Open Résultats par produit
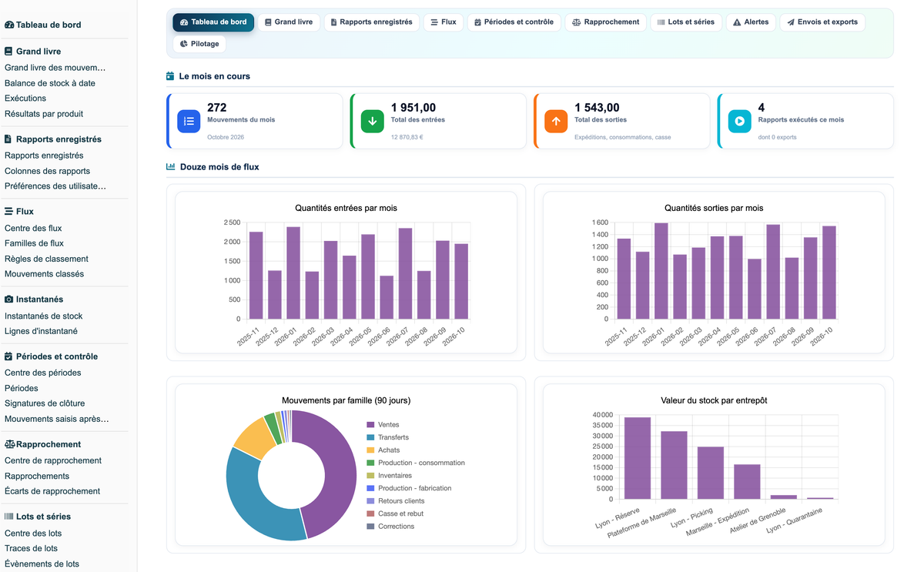 pos(44,114)
